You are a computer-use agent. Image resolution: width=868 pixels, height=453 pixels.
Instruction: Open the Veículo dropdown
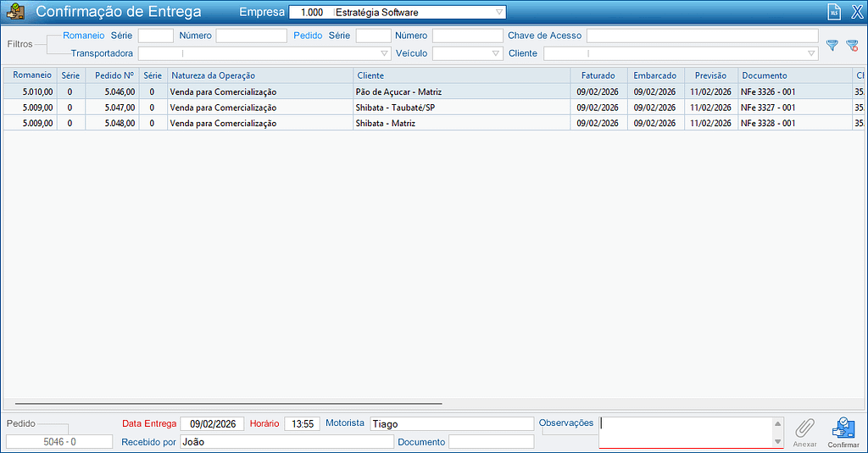point(495,53)
